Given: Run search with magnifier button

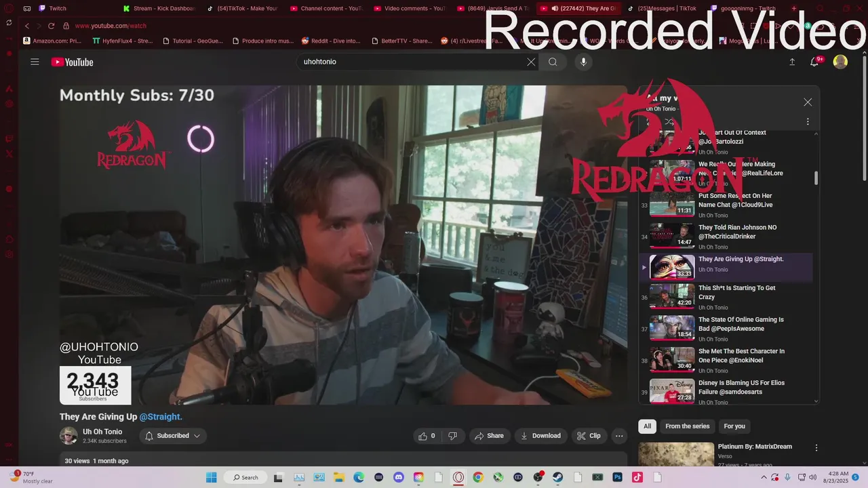Looking at the screenshot, I should tap(553, 62).
